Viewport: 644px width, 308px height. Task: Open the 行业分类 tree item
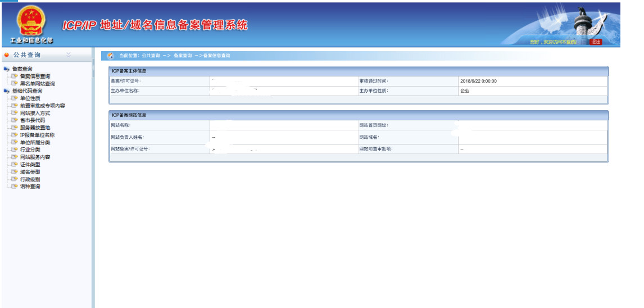(x=30, y=150)
